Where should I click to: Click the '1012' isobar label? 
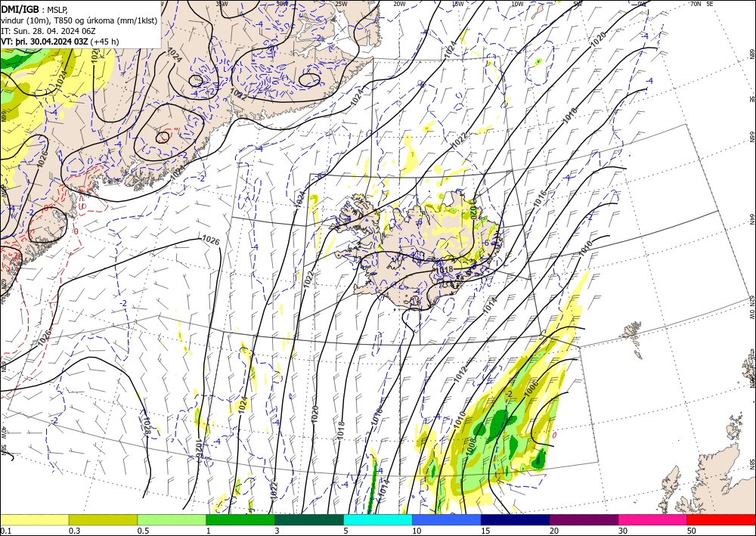coord(460,374)
